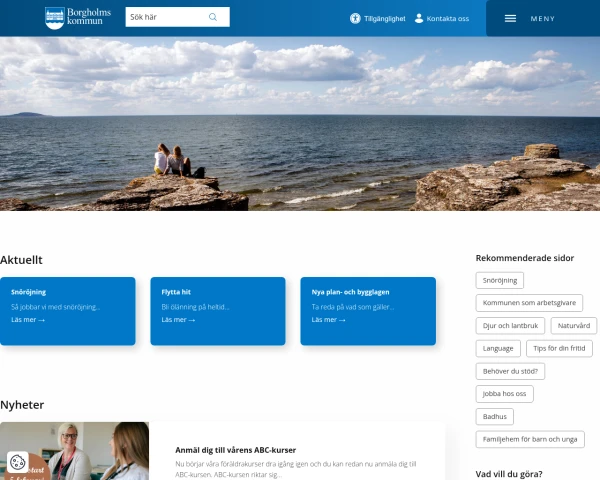This screenshot has width=600, height=480.
Task: Select Djur och lantbruk tag
Action: pyautogui.click(x=510, y=326)
